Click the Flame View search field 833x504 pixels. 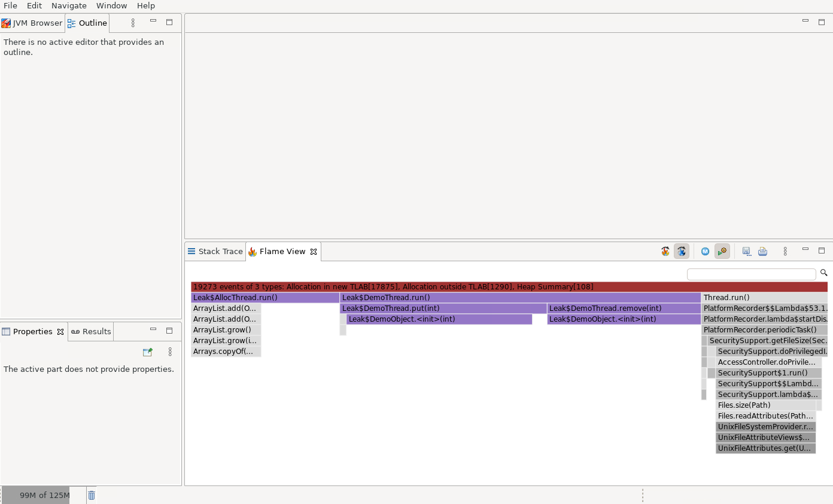coord(751,274)
